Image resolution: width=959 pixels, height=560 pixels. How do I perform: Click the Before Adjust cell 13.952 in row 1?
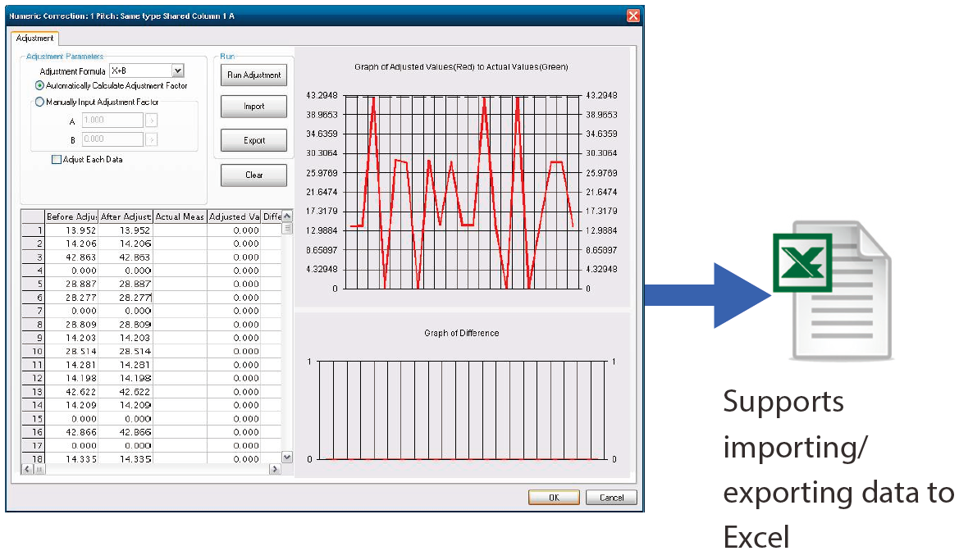click(71, 230)
